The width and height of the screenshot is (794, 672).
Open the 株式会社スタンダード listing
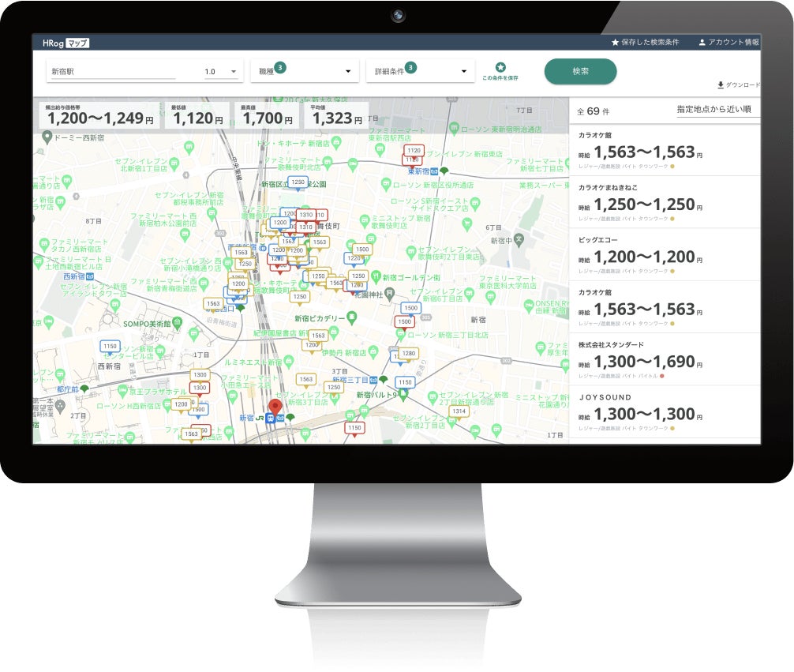665,359
